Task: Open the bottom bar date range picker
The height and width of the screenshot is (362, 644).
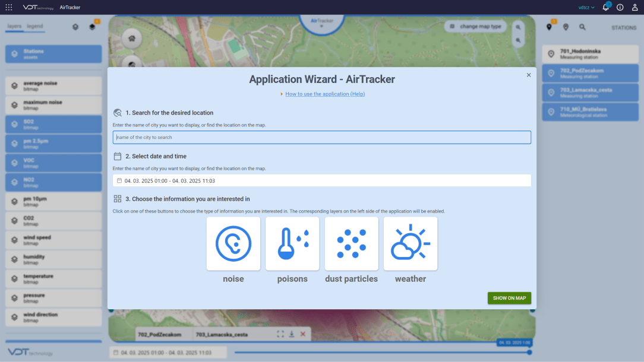Action: [168, 353]
